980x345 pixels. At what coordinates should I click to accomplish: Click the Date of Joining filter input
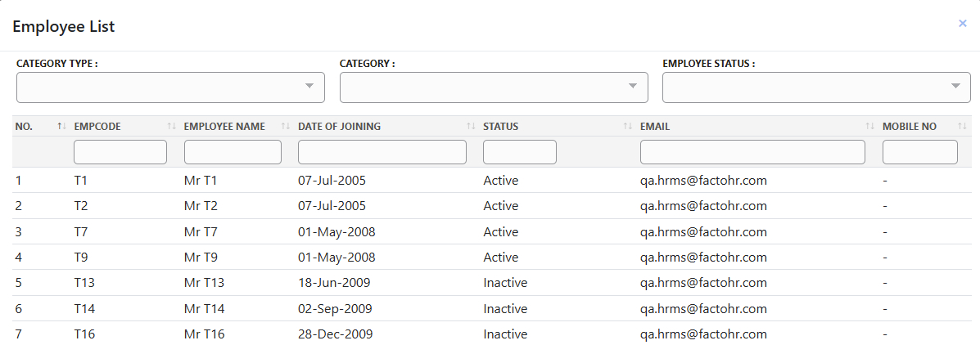(x=382, y=152)
